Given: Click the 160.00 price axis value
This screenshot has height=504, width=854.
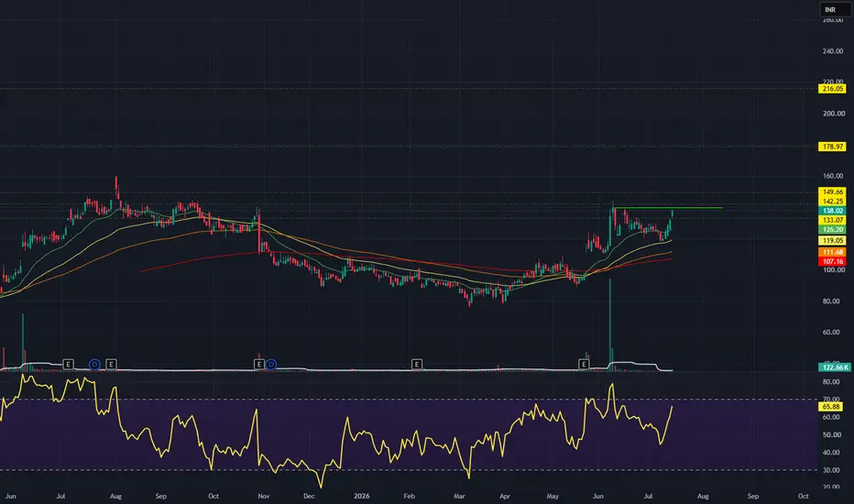Looking at the screenshot, I should coord(833,176).
